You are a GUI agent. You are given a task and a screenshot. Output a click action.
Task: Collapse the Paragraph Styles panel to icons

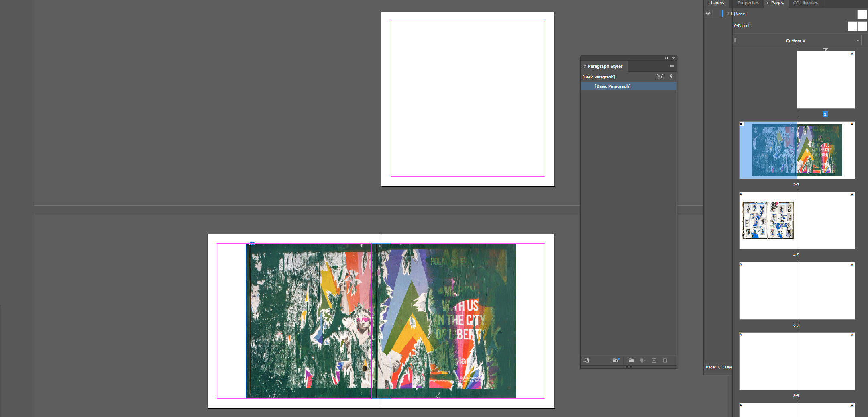click(666, 58)
